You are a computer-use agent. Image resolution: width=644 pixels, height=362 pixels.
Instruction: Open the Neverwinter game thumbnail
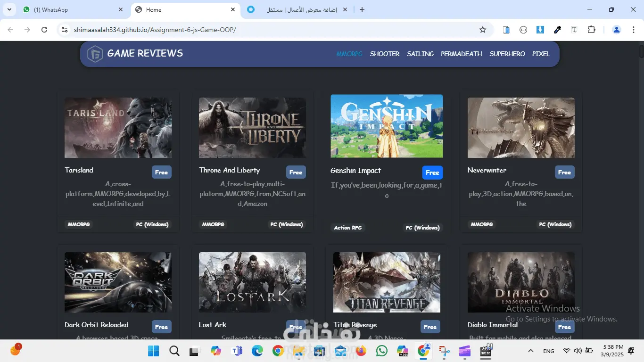click(x=521, y=128)
